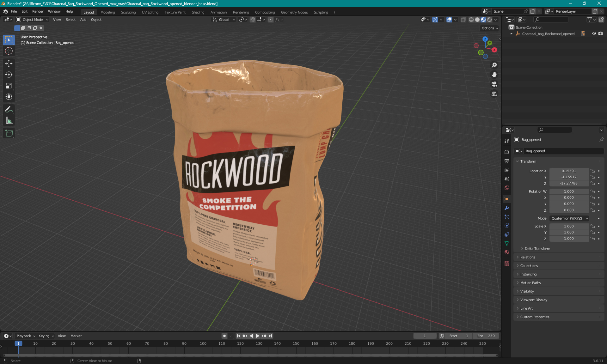This screenshot has height=364, width=607.
Task: Expand the Custom Properties panel
Action: (535, 317)
